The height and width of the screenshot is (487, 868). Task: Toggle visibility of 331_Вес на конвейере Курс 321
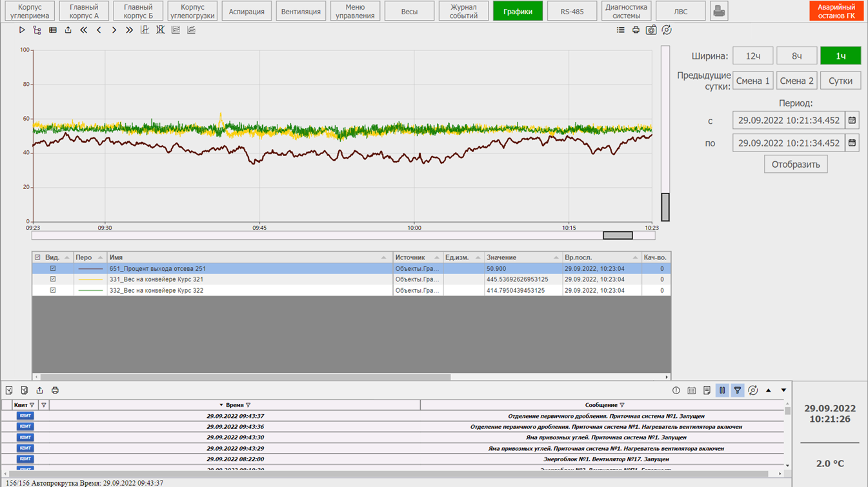(x=53, y=279)
